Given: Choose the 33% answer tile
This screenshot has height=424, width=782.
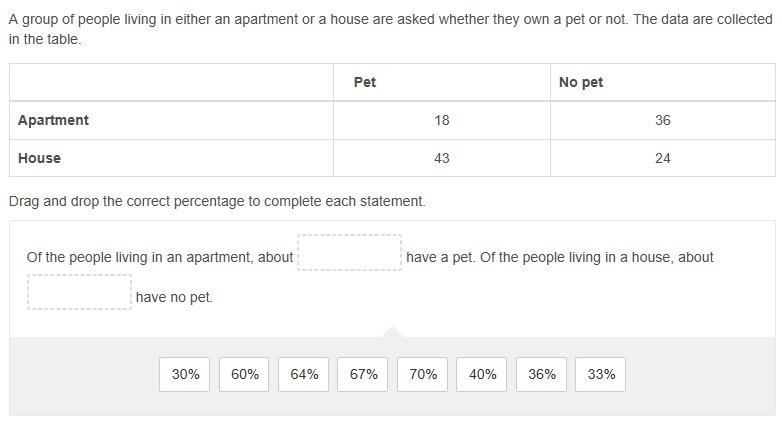Looking at the screenshot, I should pos(600,374).
